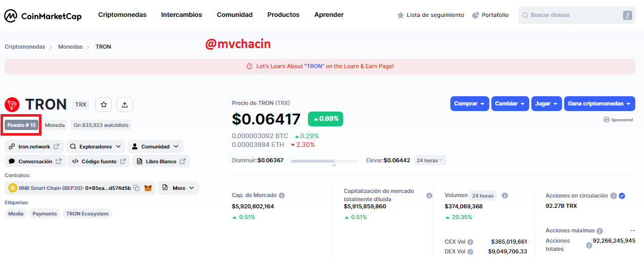Click the On 833,923 watchlists badge
Viewport: 644px width, 260px height.
(101, 125)
